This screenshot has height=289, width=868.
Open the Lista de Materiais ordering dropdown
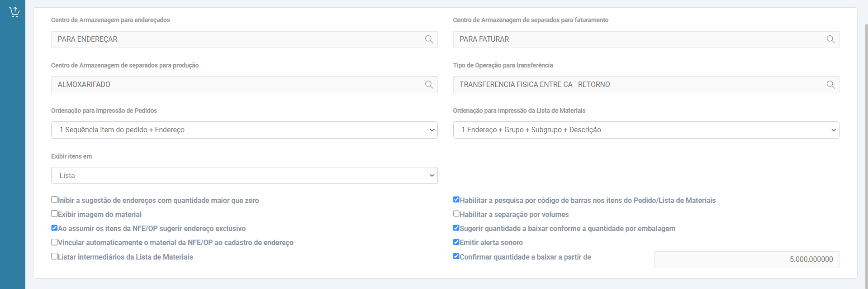(646, 130)
